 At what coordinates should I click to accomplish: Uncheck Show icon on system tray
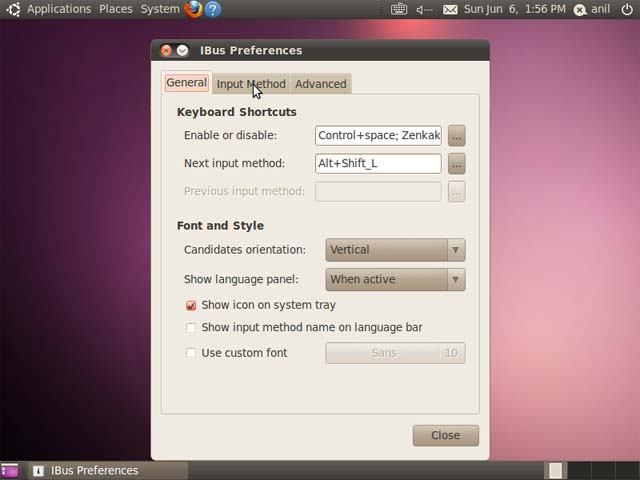click(x=191, y=305)
